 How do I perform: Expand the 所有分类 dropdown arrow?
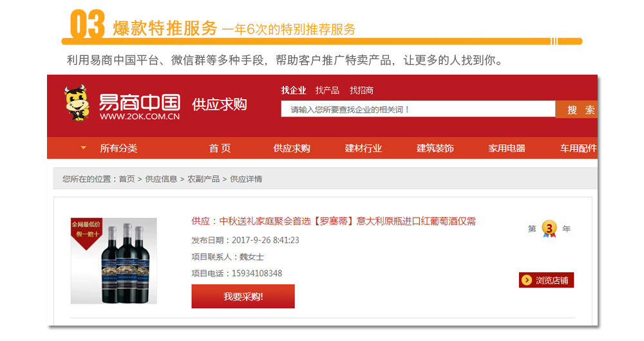click(83, 148)
